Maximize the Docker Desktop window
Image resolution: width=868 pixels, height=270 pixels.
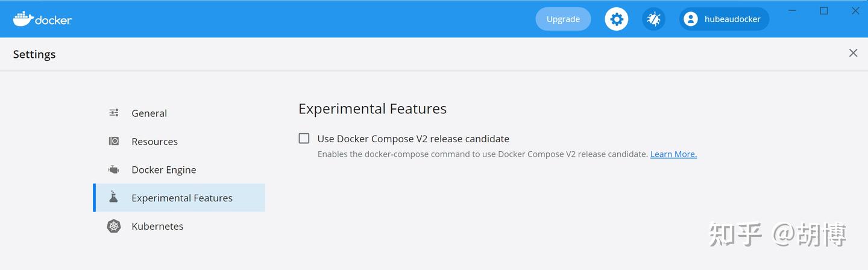(x=824, y=11)
